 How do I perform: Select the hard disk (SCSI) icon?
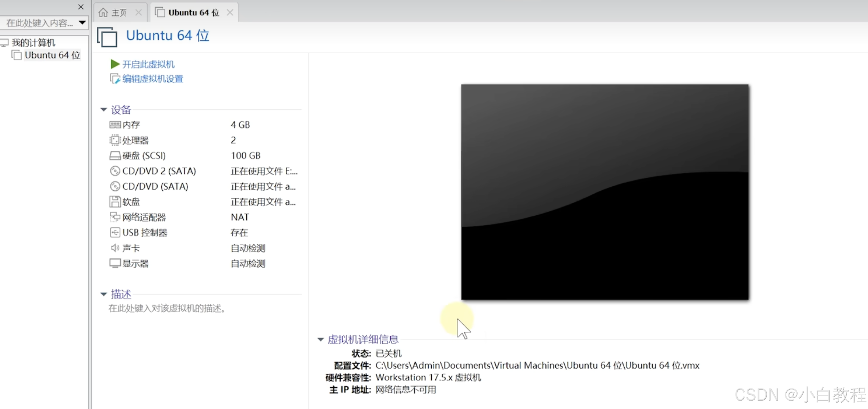[x=115, y=156]
